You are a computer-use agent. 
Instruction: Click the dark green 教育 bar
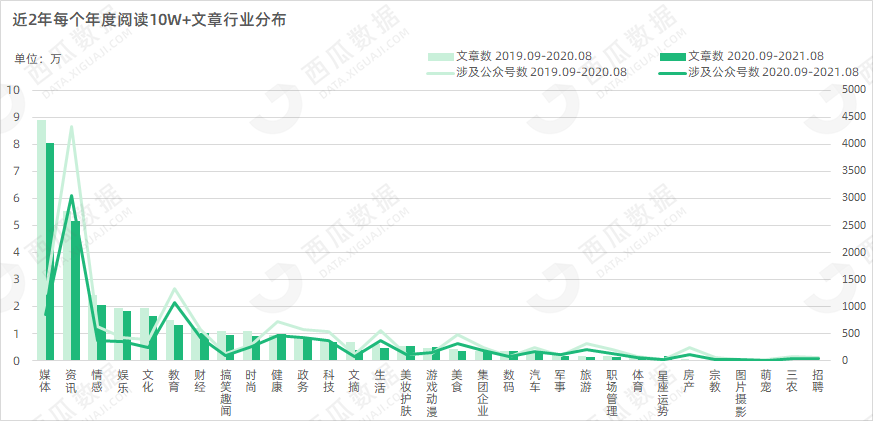coord(179,342)
